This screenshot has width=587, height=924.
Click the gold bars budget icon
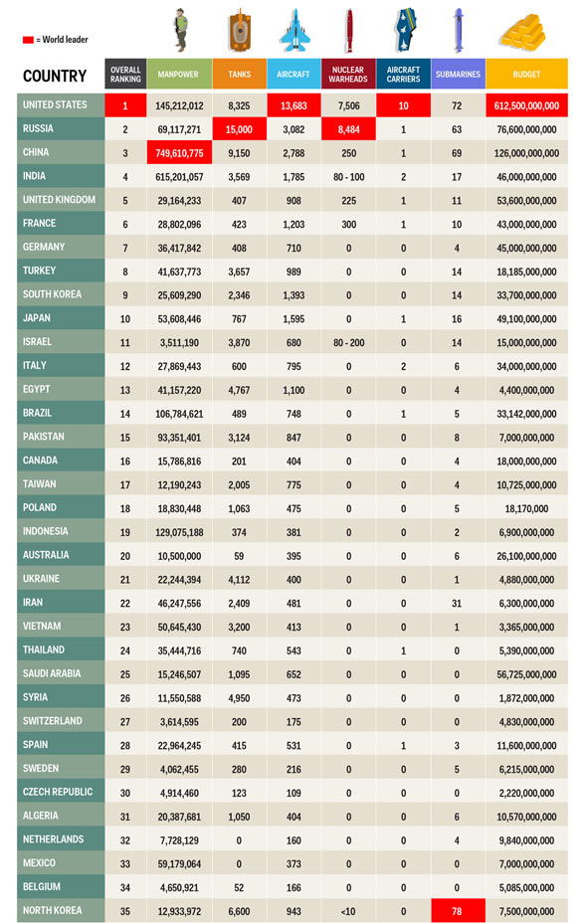[x=522, y=33]
